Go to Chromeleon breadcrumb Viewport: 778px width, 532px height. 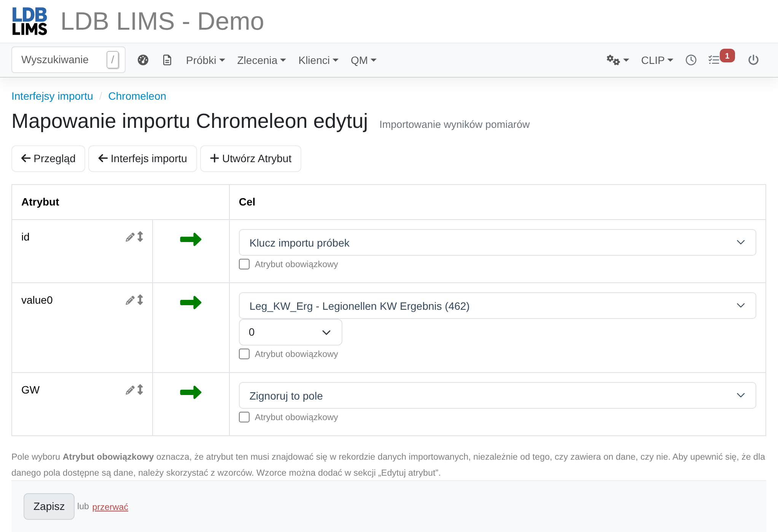coord(137,96)
